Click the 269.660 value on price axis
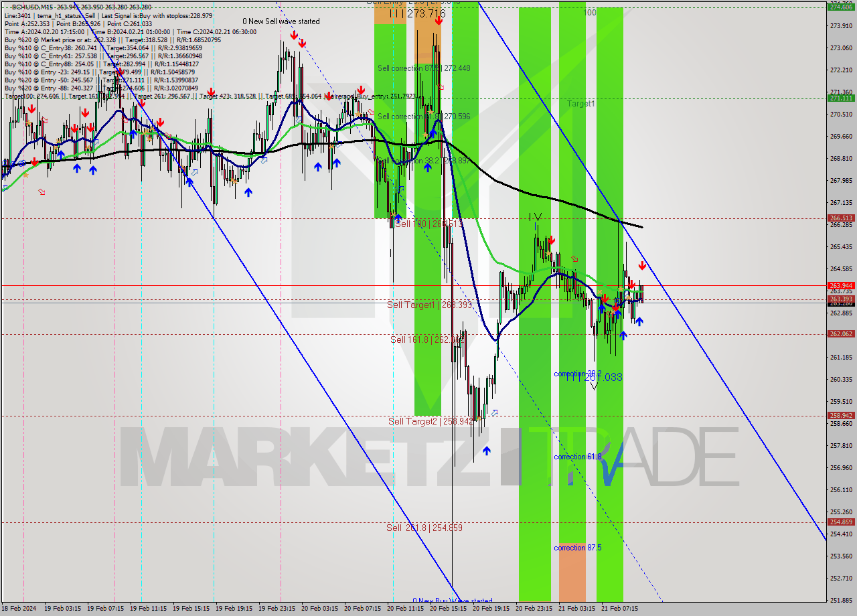 (x=841, y=137)
